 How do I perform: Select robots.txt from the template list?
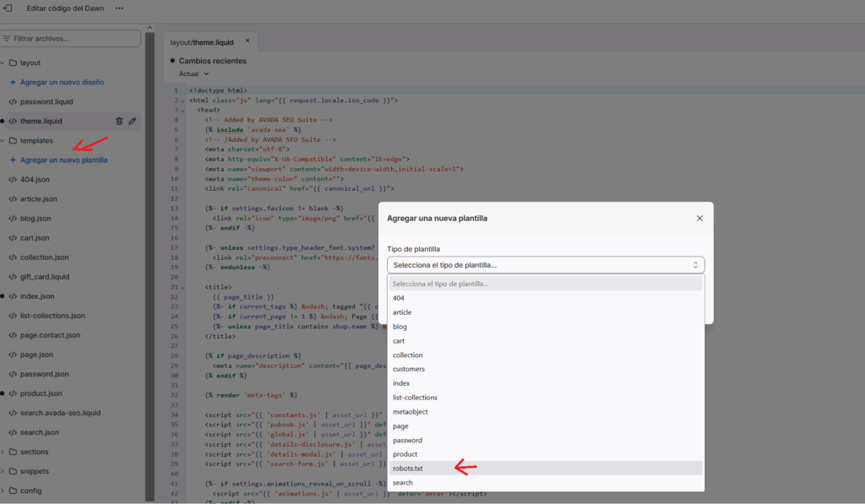(x=410, y=468)
